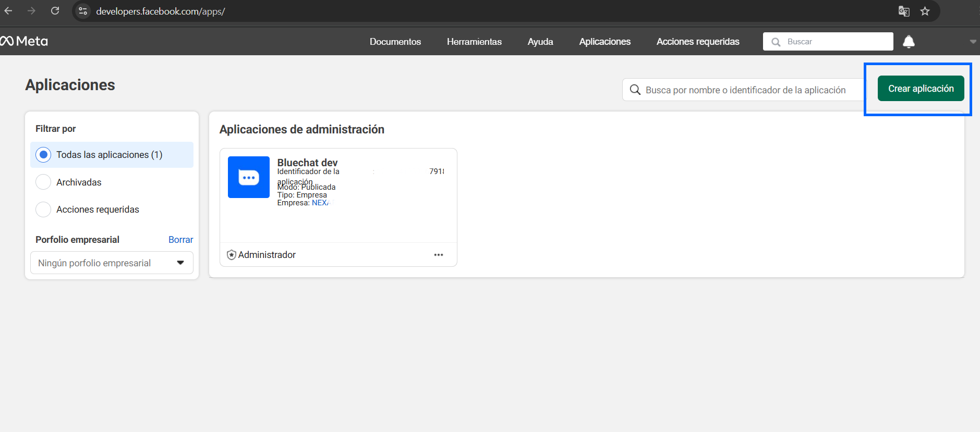Open the notifications bell

(908, 42)
